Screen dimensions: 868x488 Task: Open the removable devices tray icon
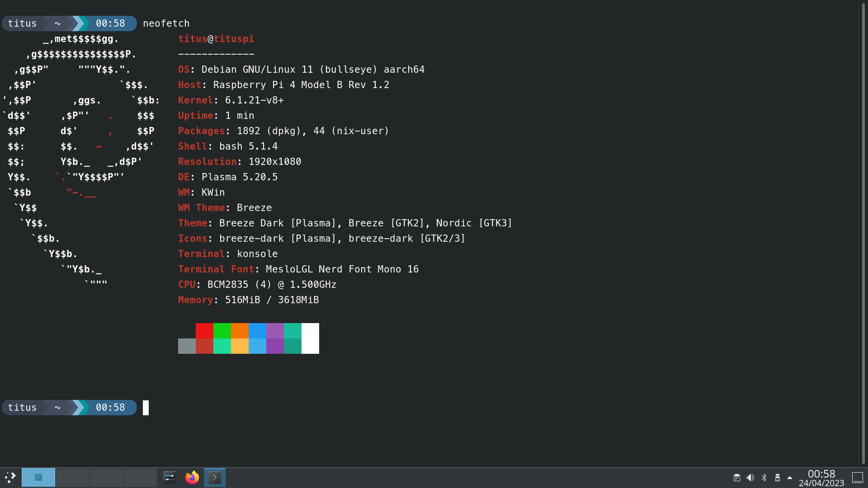(778, 478)
